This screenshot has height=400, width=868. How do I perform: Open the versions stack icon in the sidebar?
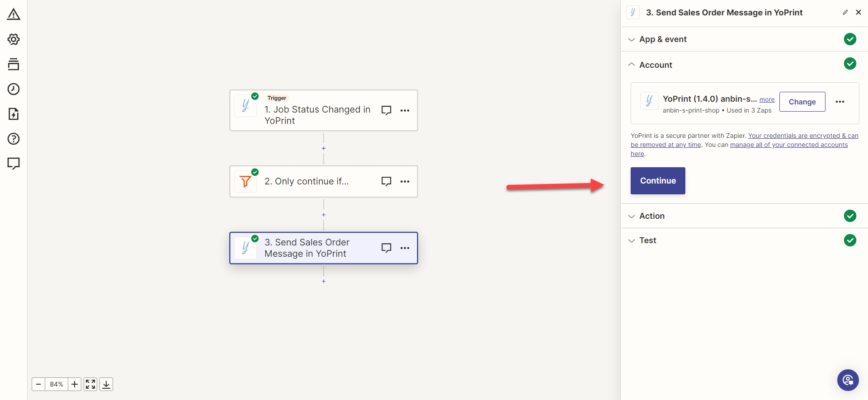(x=14, y=64)
